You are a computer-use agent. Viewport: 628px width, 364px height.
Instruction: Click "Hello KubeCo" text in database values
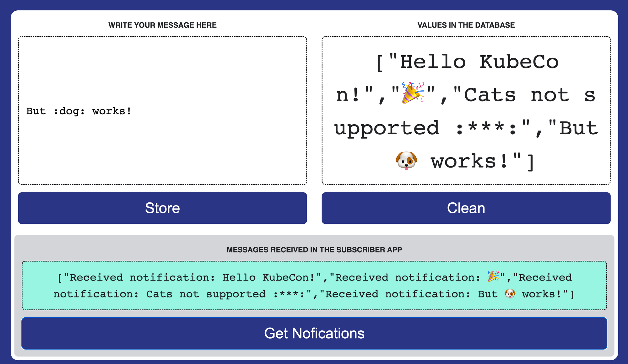pyautogui.click(x=479, y=62)
